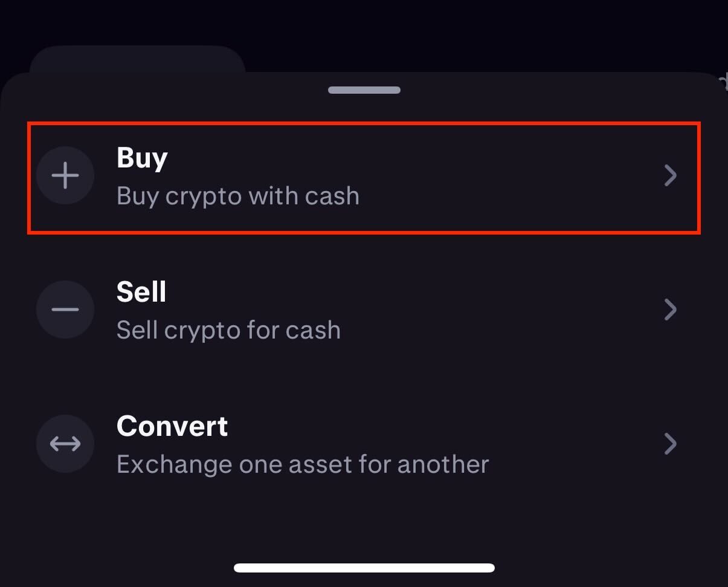Click the plus icon beside Buy
The image size is (728, 587).
65,175
